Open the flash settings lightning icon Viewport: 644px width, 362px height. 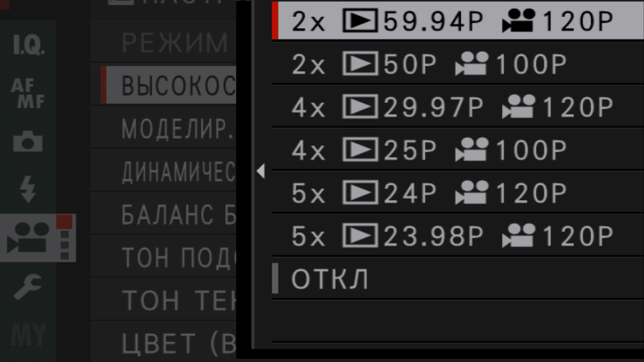click(28, 189)
